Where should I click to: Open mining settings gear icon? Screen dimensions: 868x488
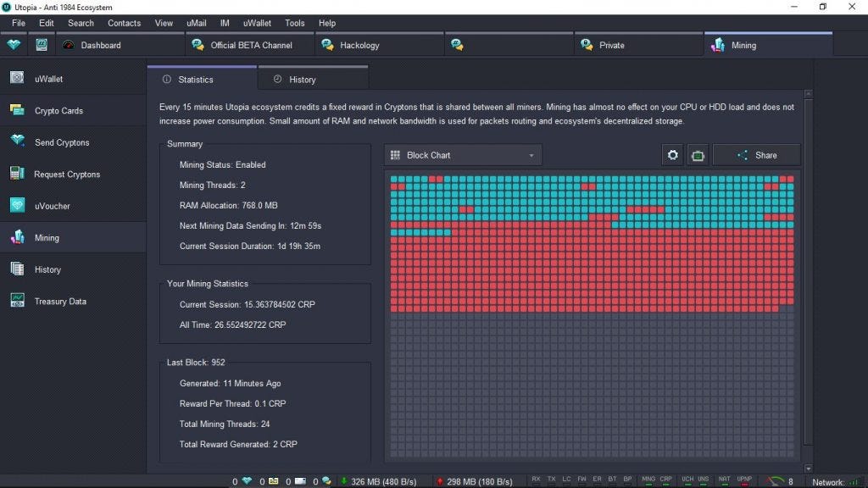pyautogui.click(x=672, y=155)
